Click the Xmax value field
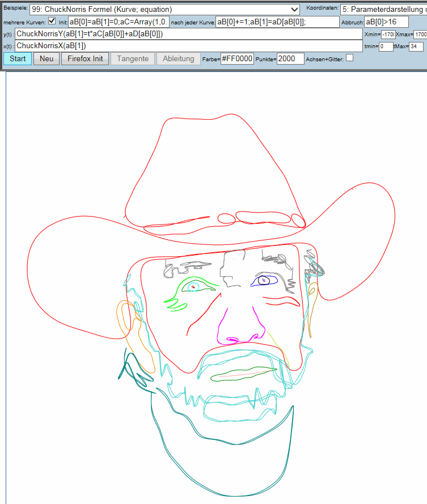Screen dimensions: 427x504 pyautogui.click(x=420, y=35)
